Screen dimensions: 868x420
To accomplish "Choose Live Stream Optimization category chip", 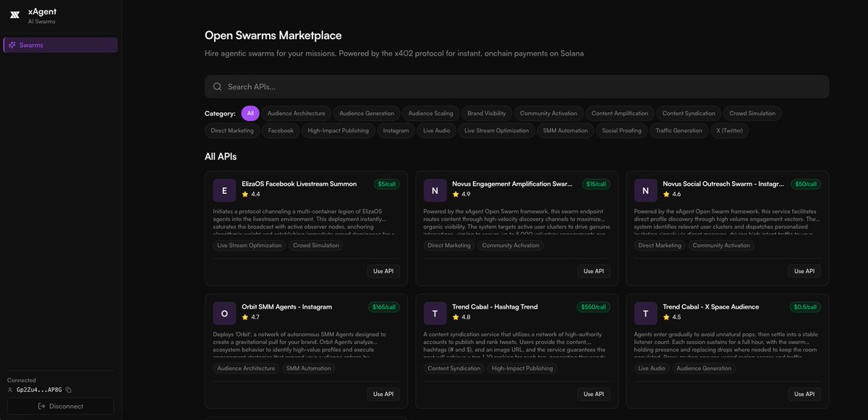I will click(497, 131).
